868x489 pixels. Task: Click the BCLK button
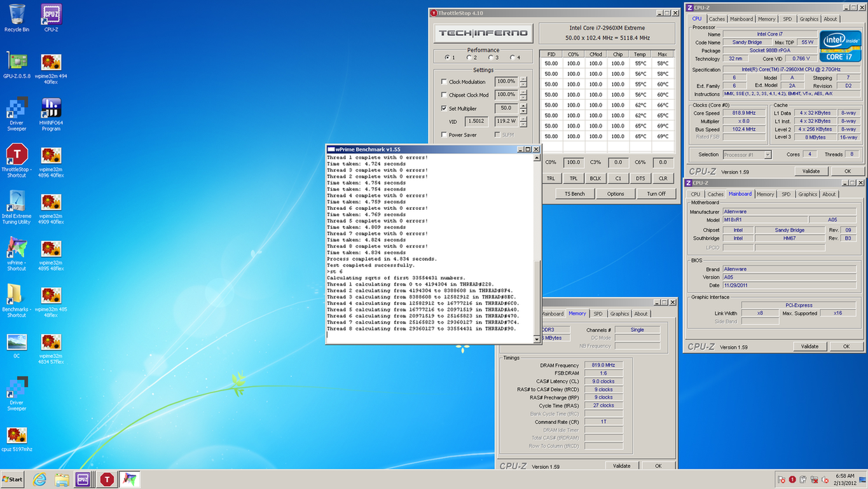click(x=595, y=179)
